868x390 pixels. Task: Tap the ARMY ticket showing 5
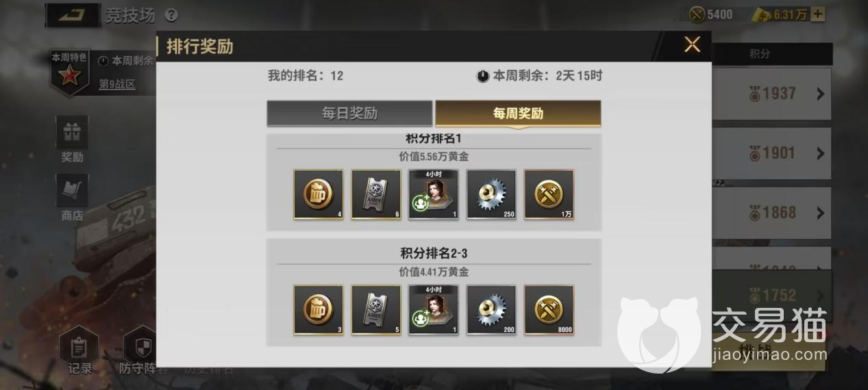tap(376, 310)
